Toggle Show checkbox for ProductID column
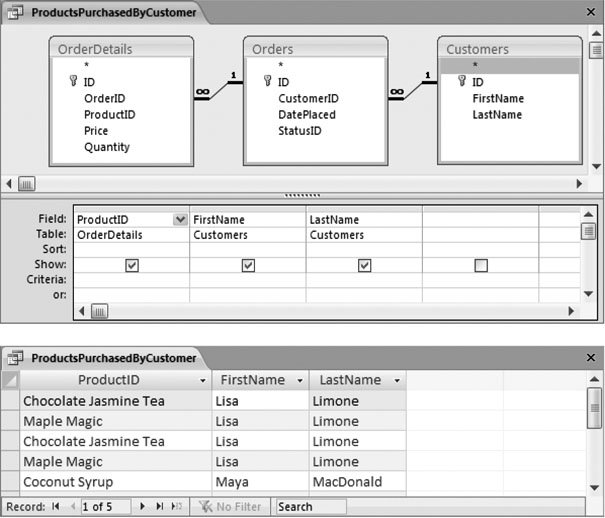Screen dimensions: 605x518 point(132,265)
